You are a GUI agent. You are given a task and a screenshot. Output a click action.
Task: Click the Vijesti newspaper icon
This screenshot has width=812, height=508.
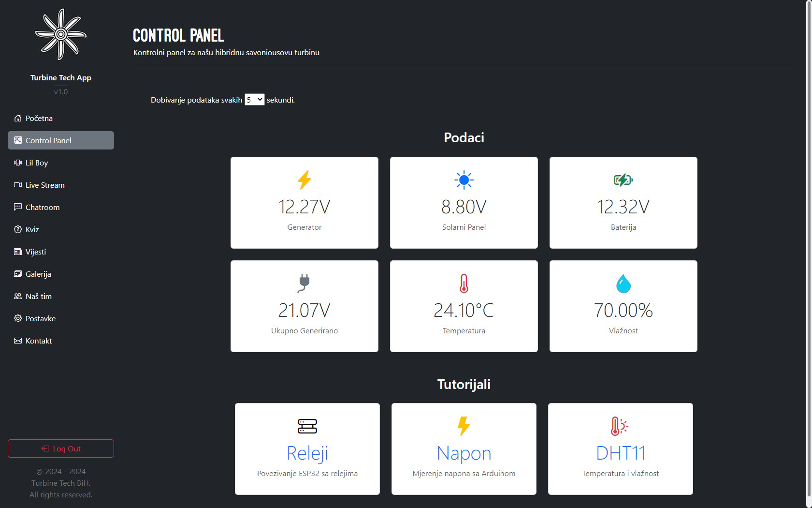[18, 252]
